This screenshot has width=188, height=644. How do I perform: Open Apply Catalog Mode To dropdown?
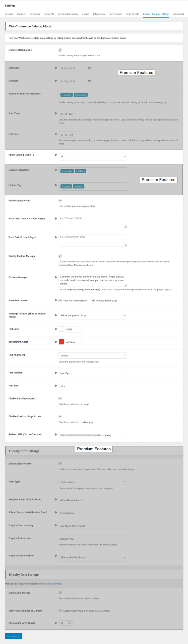tap(93, 156)
